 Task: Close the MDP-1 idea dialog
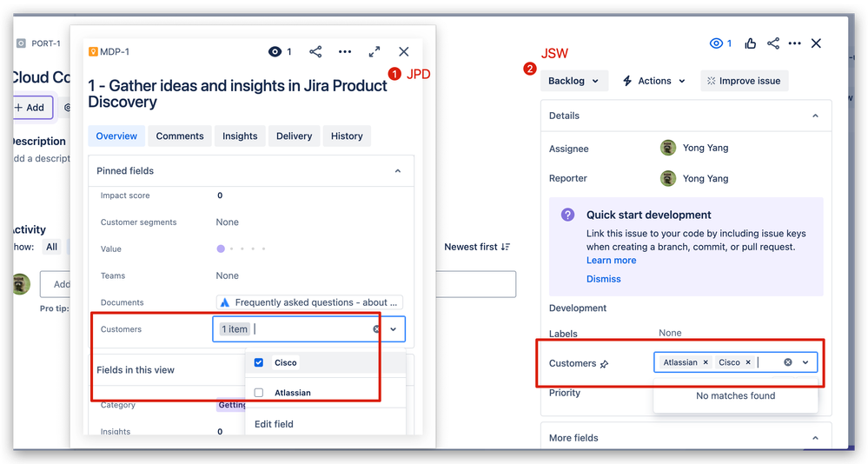404,52
